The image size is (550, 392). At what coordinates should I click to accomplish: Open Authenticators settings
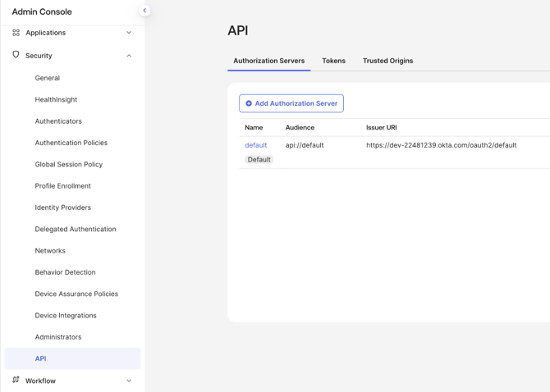coord(58,121)
